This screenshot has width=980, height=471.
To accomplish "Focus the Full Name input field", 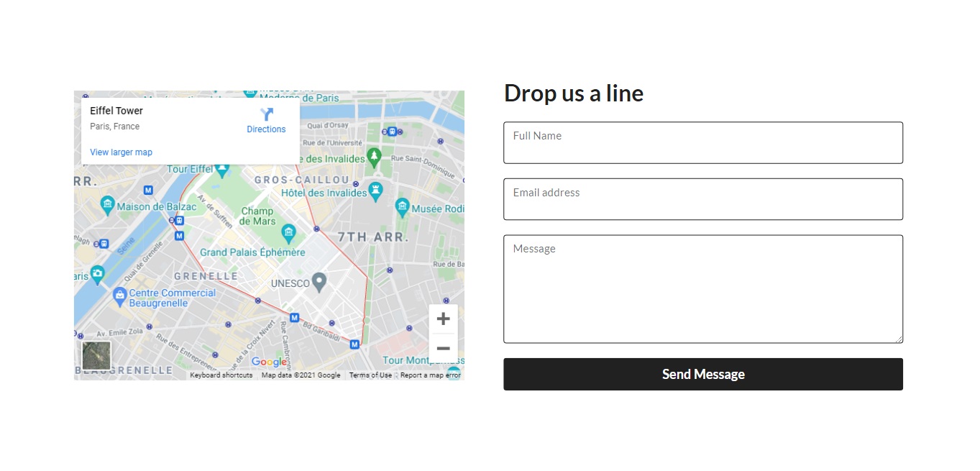I will tap(702, 142).
